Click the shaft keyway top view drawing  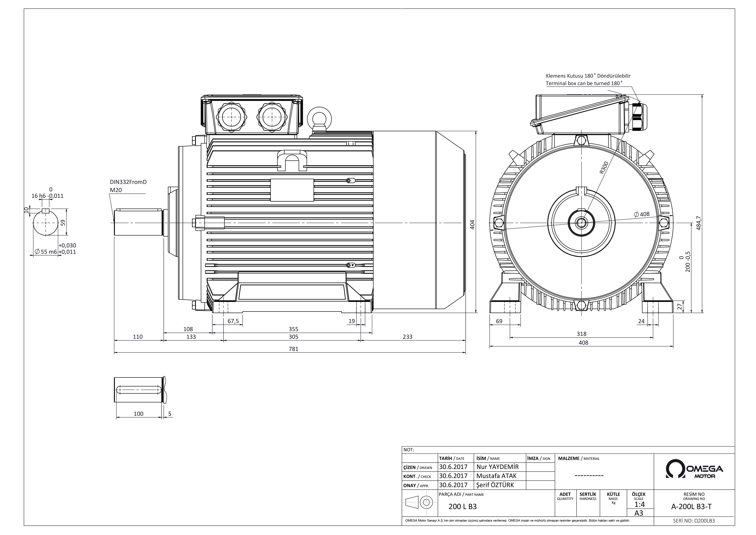click(x=141, y=389)
